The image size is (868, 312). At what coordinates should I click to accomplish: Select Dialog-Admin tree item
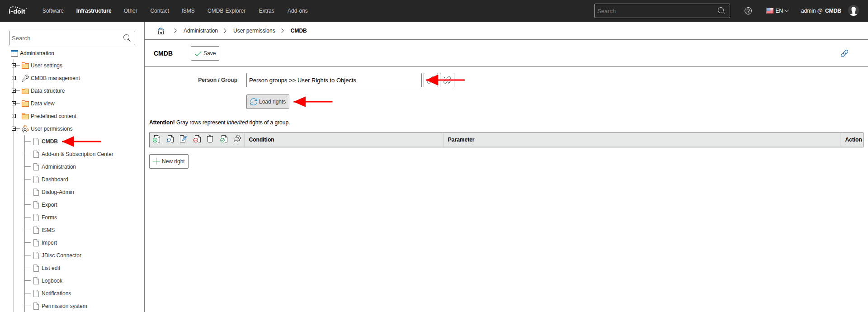click(58, 192)
